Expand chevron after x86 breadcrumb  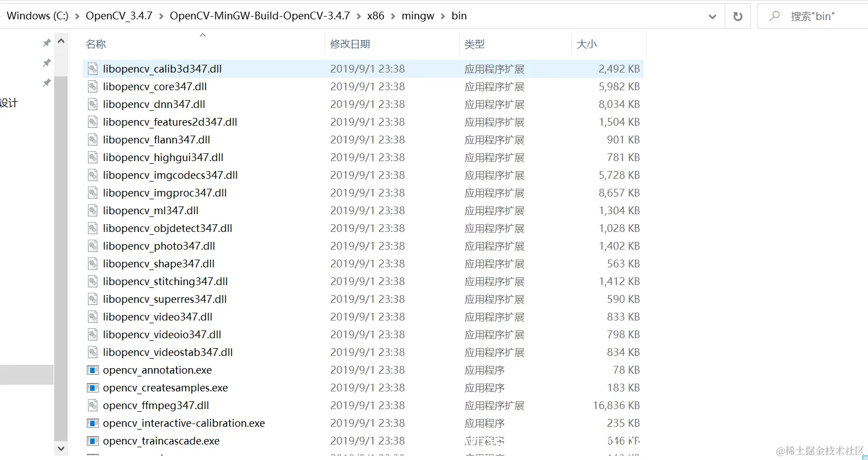click(393, 17)
